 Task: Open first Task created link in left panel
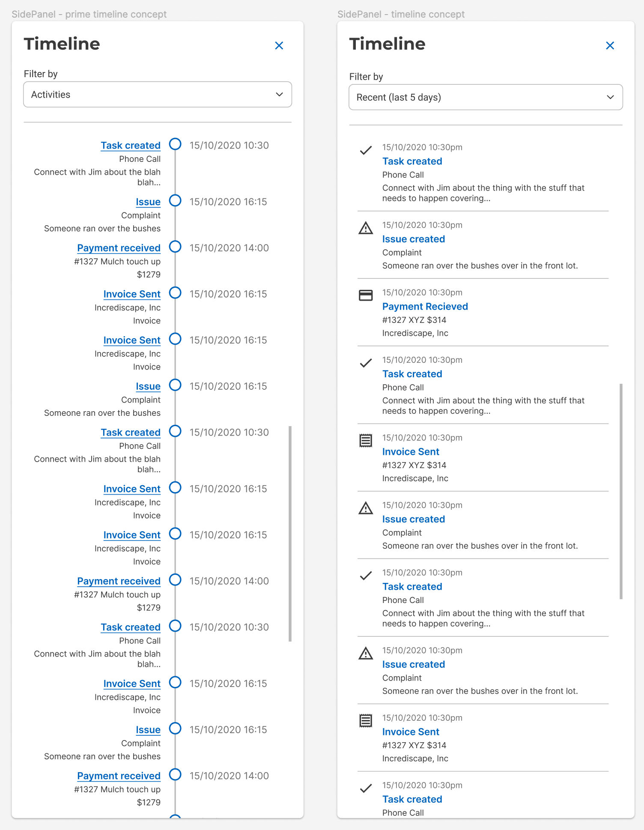click(x=131, y=146)
